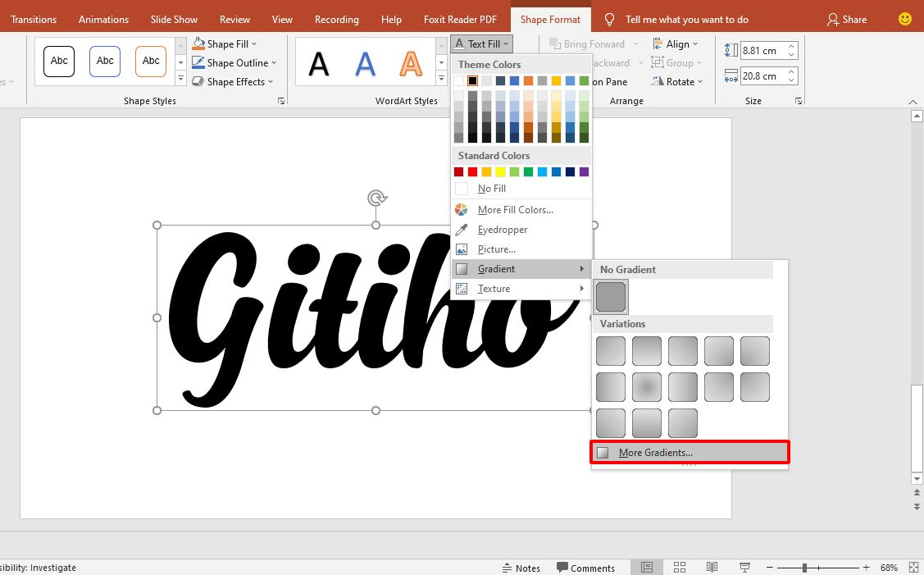Open the Align menu
This screenshot has height=575, width=924.
676,43
